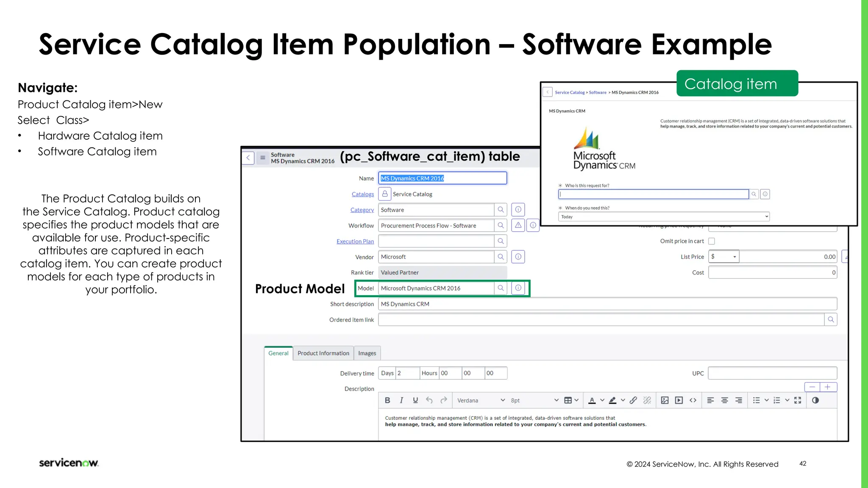Click into the Name input field
The image size is (868, 488).
[442, 178]
